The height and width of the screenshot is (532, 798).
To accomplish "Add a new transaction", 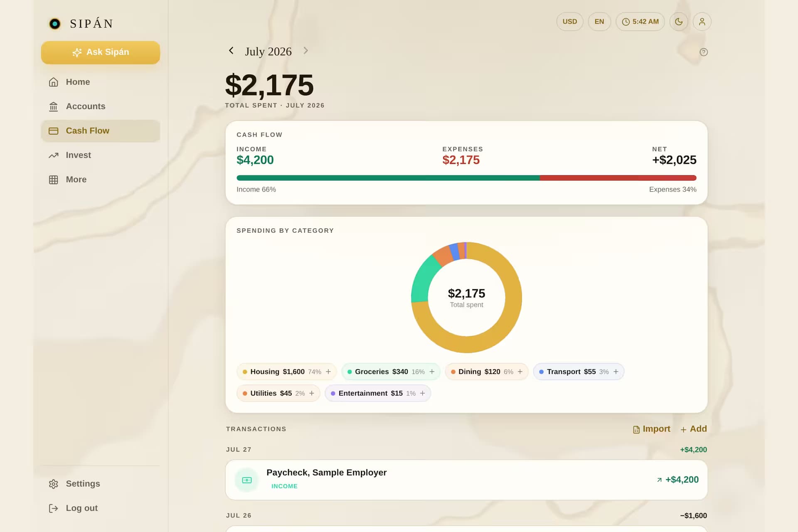I will [x=693, y=429].
